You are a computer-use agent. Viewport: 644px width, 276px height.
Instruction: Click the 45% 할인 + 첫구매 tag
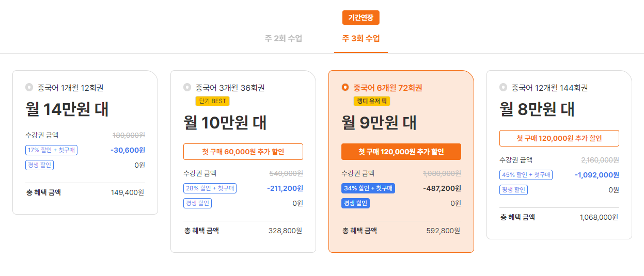526,175
